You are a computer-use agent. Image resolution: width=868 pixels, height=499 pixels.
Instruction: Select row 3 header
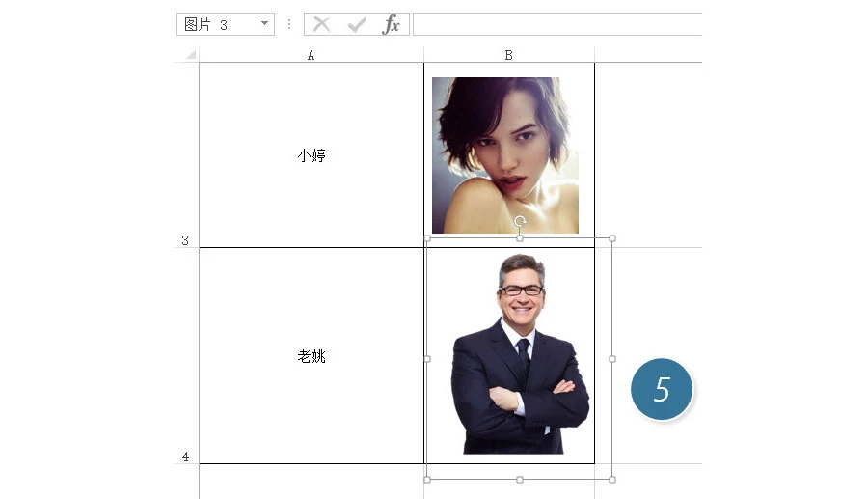(185, 155)
